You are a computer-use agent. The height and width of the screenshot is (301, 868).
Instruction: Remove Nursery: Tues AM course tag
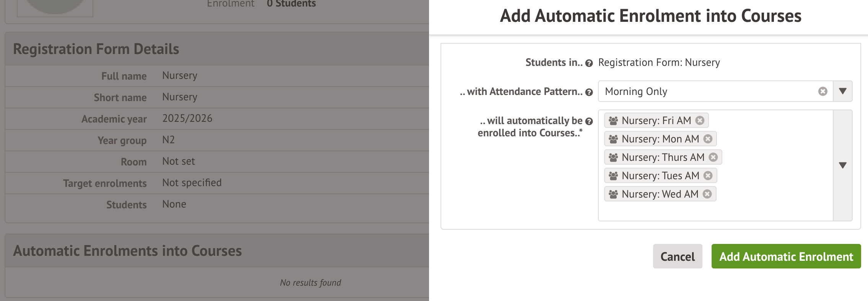coord(708,176)
